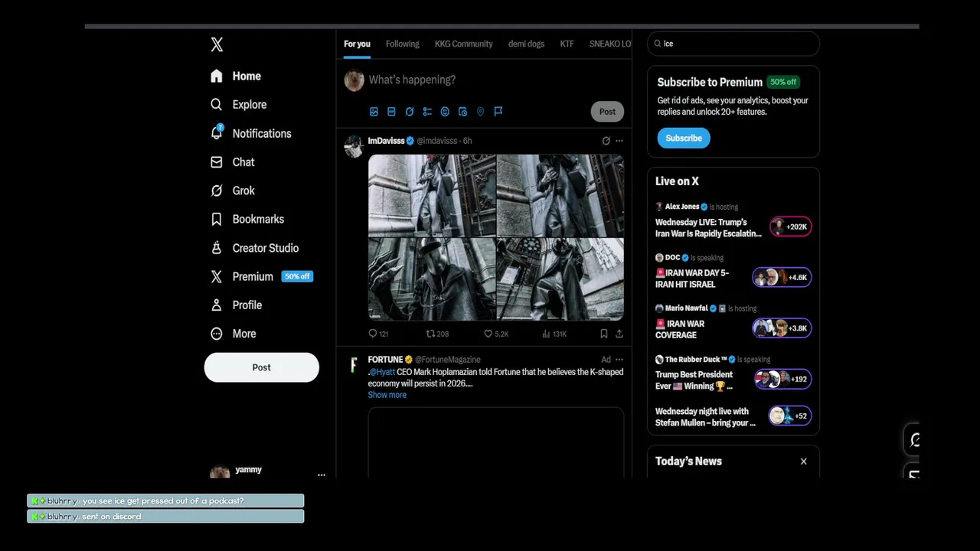Open the Premium sidebar item
The height and width of the screenshot is (551, 980).
click(x=261, y=276)
